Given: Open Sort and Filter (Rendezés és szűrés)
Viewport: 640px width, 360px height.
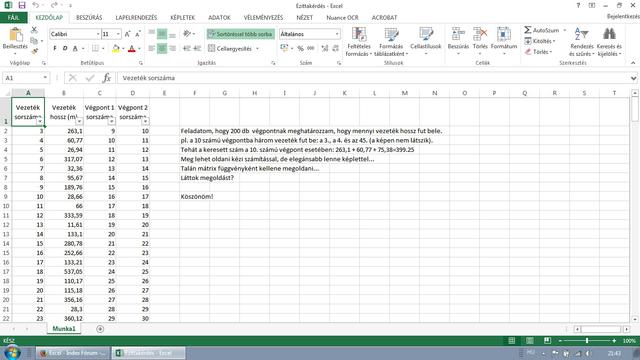Looking at the screenshot, I should 581,42.
